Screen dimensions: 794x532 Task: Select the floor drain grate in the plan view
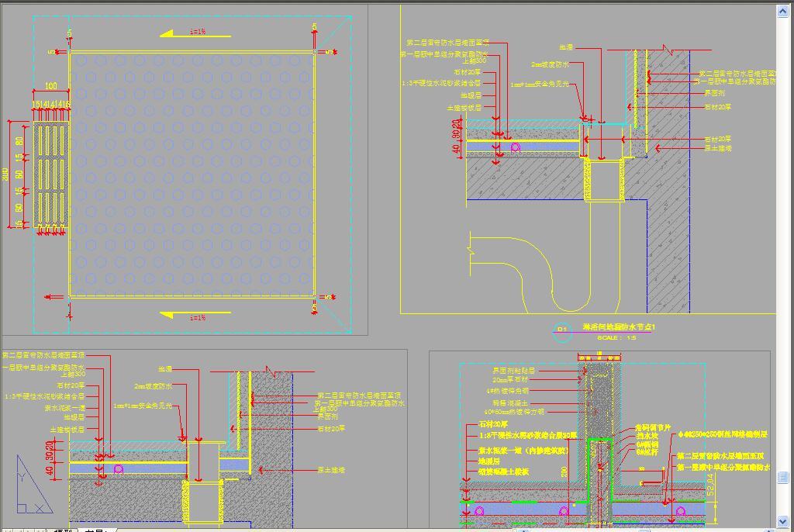point(50,174)
